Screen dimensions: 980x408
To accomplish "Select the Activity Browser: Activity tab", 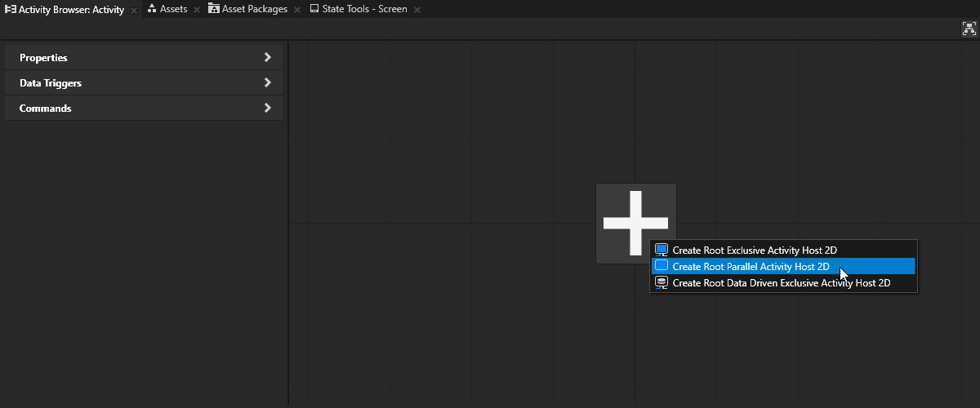I will tap(71, 10).
